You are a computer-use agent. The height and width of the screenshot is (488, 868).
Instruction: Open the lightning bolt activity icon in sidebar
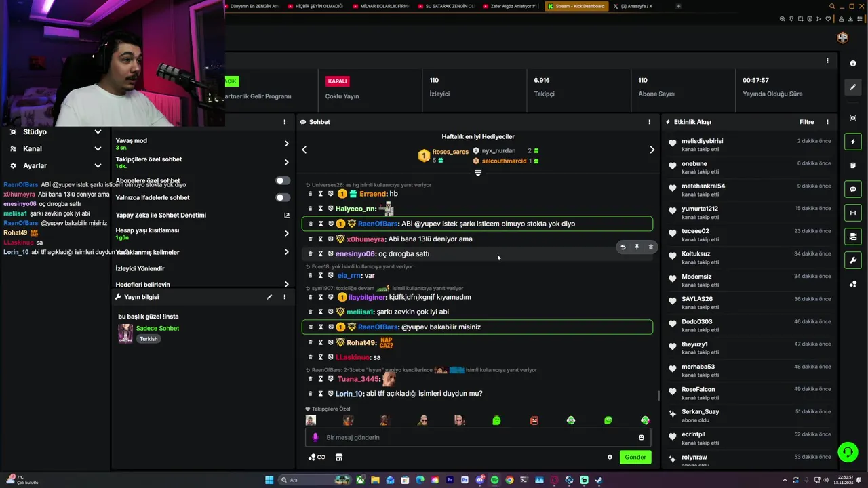[x=853, y=142]
